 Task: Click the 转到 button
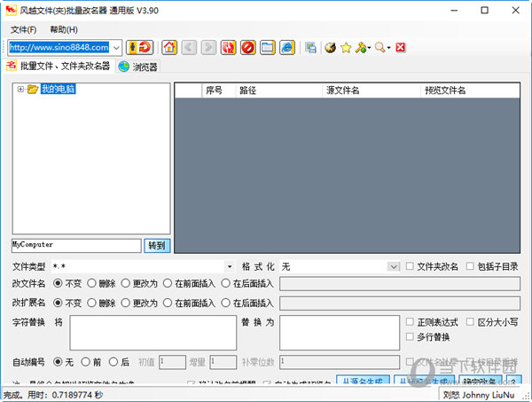[x=156, y=245]
